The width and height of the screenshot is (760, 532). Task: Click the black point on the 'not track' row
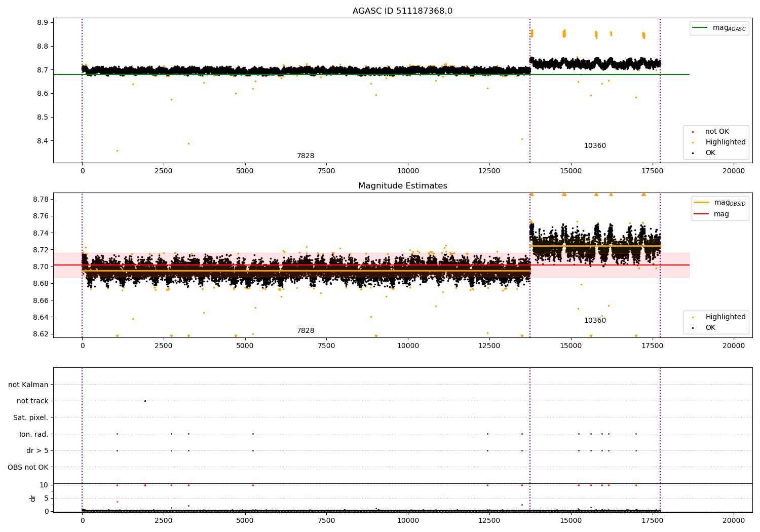point(145,401)
